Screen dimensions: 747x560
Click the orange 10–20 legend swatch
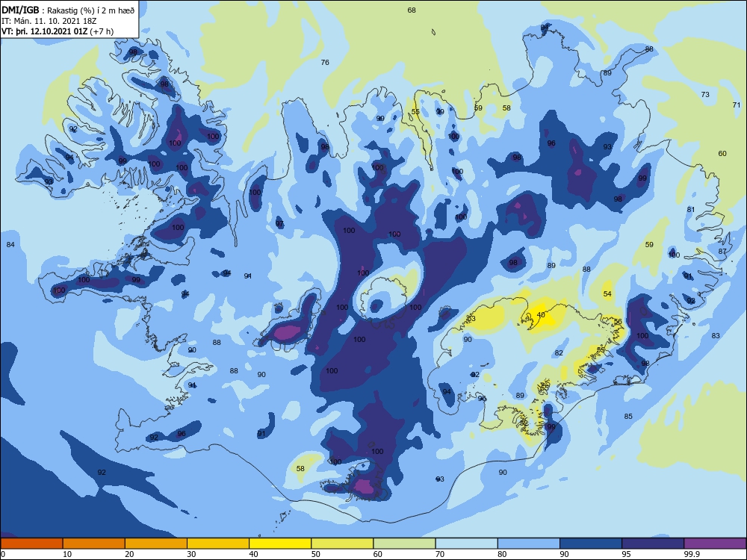pyautogui.click(x=94, y=544)
